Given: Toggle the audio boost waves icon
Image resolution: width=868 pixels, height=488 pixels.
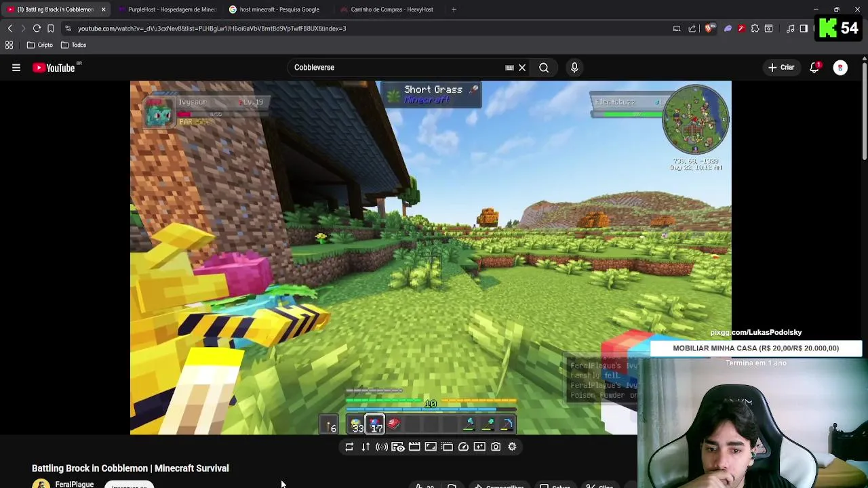Looking at the screenshot, I should pos(382,447).
